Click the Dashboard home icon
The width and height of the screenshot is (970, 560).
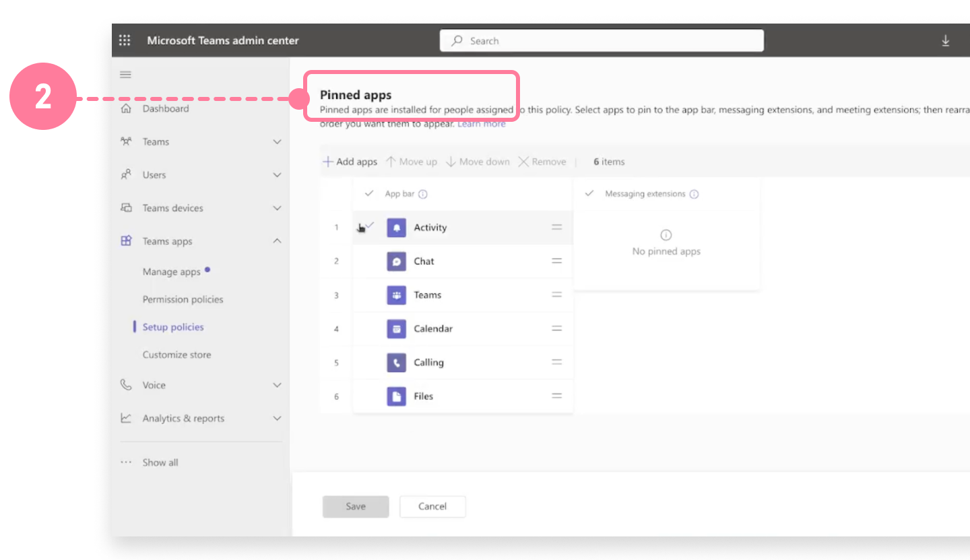[126, 108]
